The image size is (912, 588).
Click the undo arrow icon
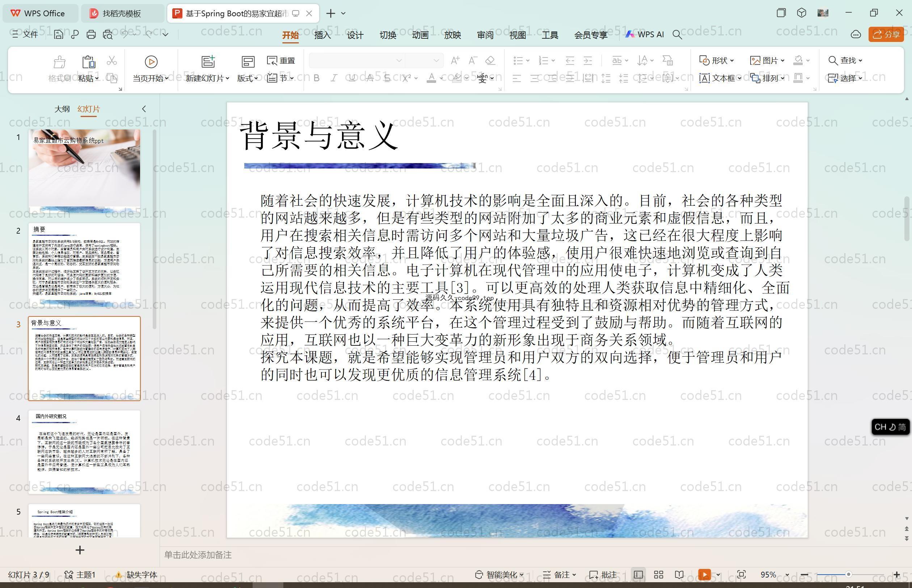(x=125, y=34)
